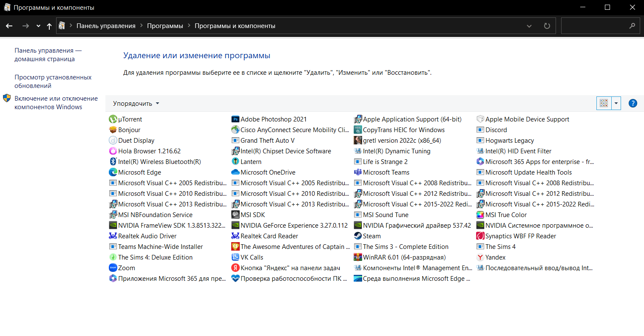Click the MSI True Color icon
The image size is (644, 336).
point(480,215)
